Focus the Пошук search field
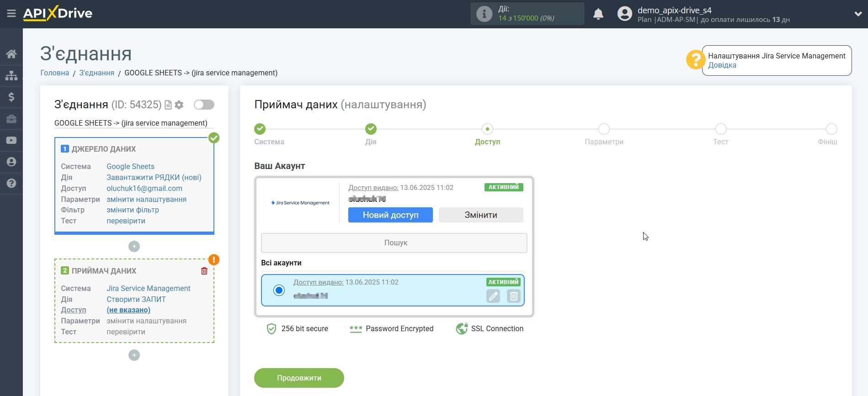The image size is (868, 396). [394, 243]
